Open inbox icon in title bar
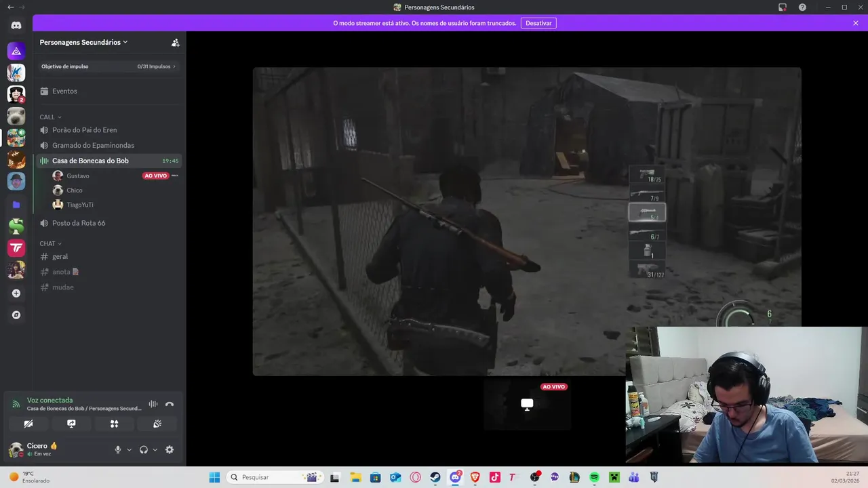Viewport: 868px width, 488px height. pyautogui.click(x=783, y=7)
